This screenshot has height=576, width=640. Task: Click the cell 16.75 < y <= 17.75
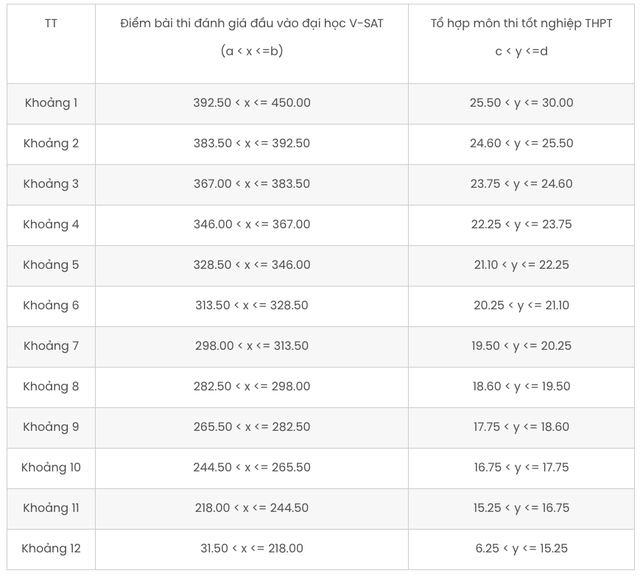pos(521,468)
